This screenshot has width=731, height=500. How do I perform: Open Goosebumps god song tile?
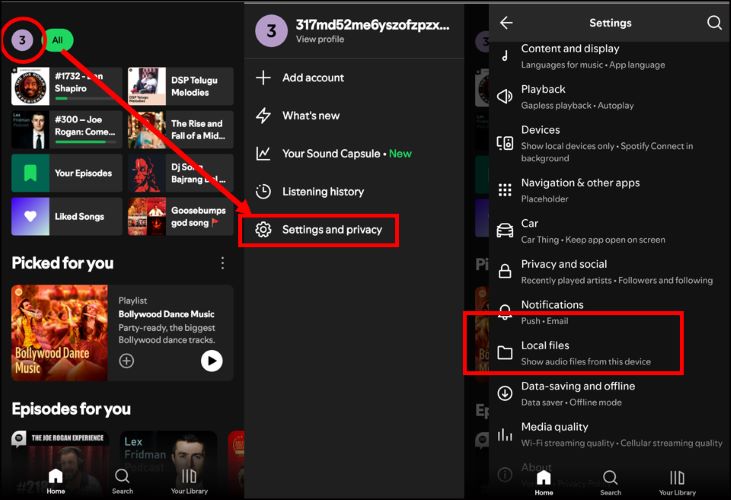pos(180,216)
